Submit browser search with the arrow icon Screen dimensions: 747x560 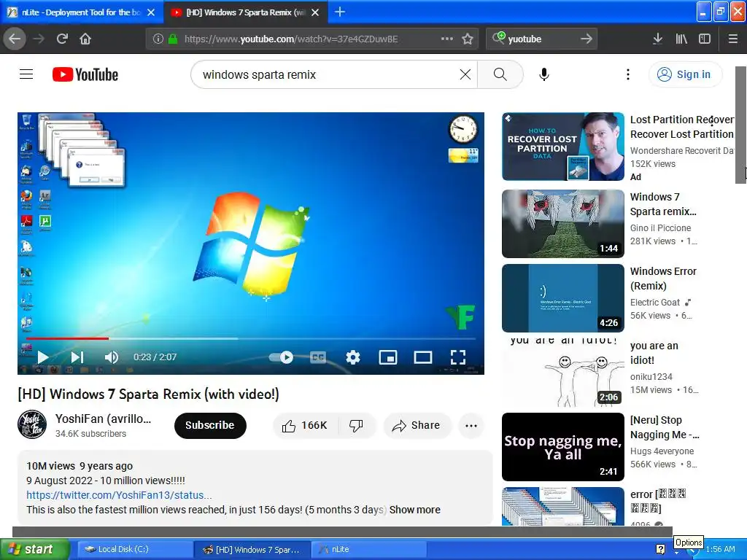coord(587,39)
